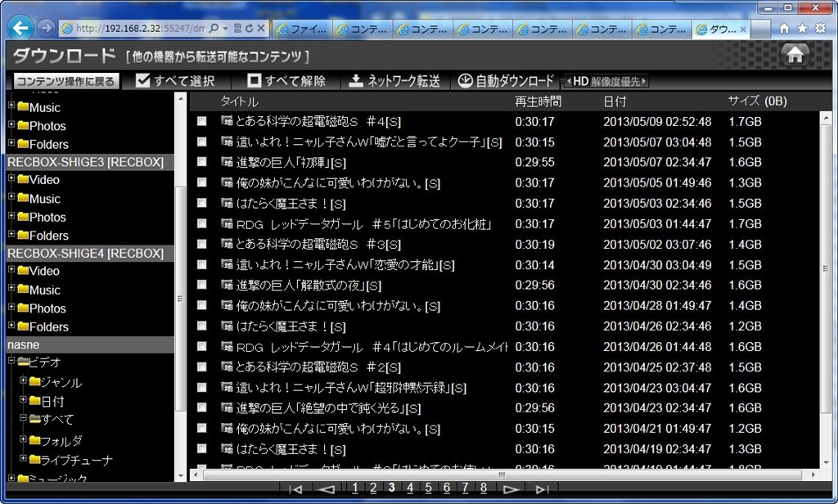Image resolution: width=838 pixels, height=504 pixels.
Task: Open the browser favorites star icon
Action: [x=802, y=29]
